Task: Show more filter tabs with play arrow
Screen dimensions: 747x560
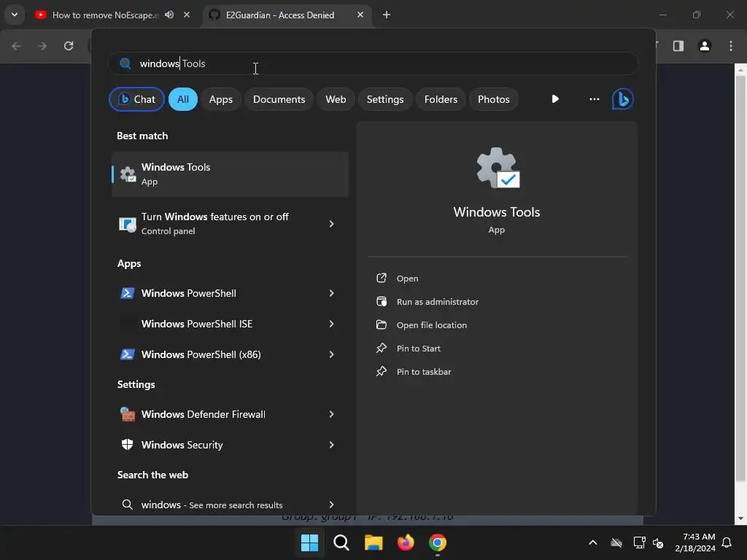Action: coord(555,99)
